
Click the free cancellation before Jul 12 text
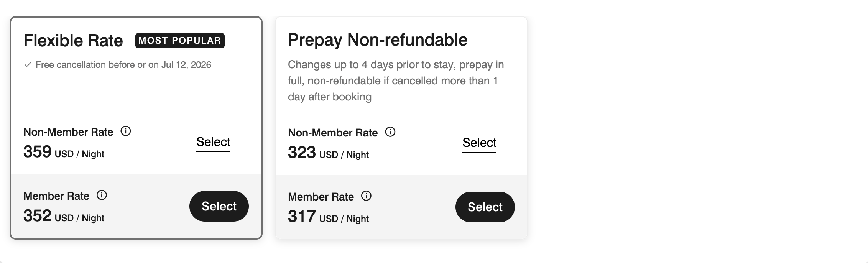click(x=123, y=65)
